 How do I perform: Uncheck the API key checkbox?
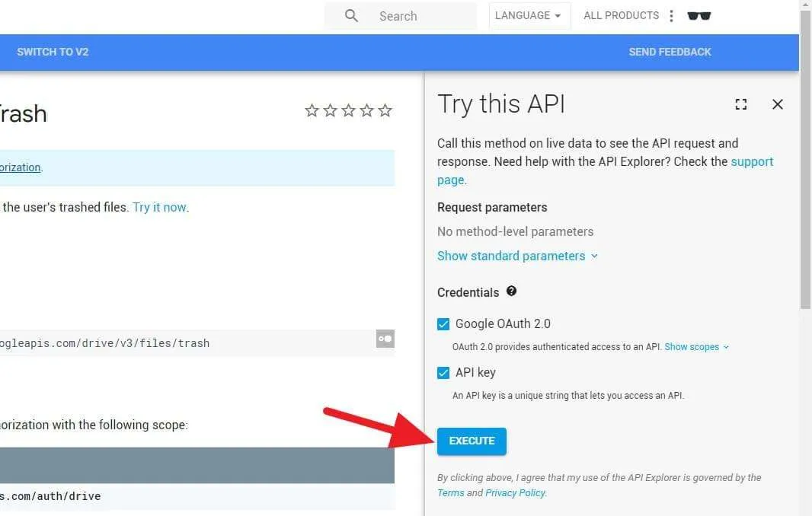443,373
